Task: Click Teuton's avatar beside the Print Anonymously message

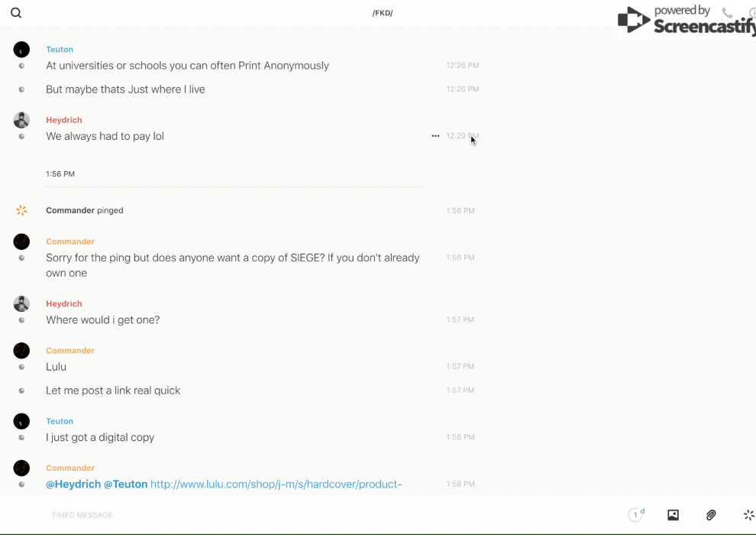Action: 21,50
